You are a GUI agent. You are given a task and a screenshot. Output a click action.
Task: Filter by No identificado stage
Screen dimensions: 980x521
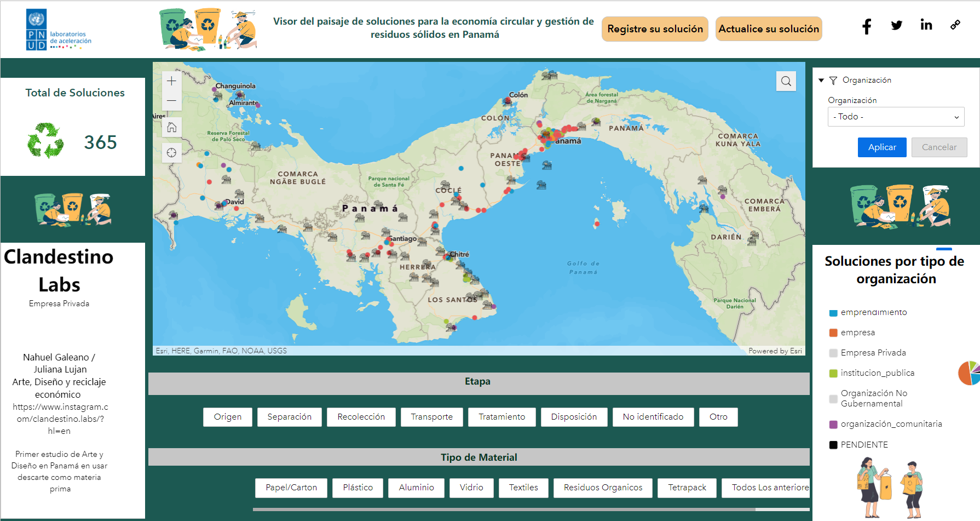pyautogui.click(x=653, y=417)
